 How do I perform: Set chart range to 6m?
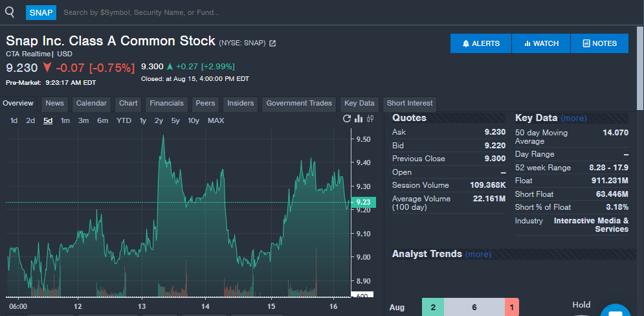[x=103, y=121]
